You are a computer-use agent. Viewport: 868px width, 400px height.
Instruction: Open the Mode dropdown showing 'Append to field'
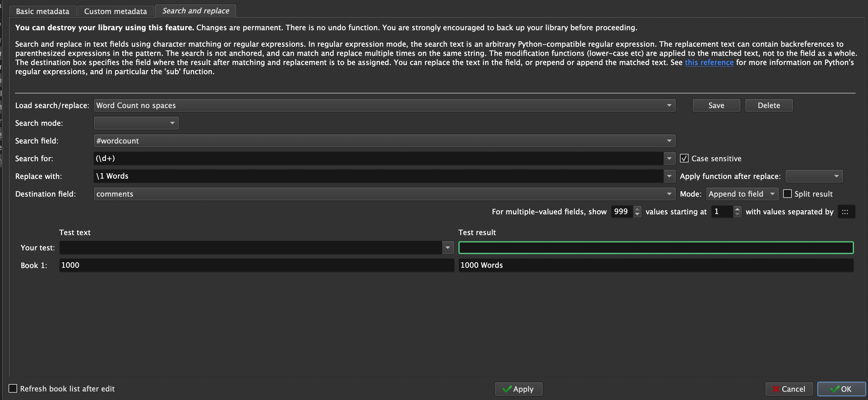click(742, 194)
